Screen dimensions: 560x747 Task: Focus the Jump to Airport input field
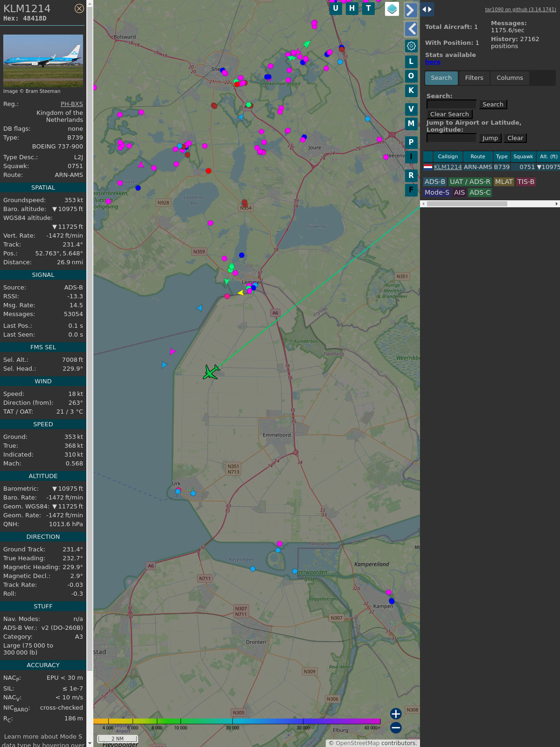pos(451,138)
